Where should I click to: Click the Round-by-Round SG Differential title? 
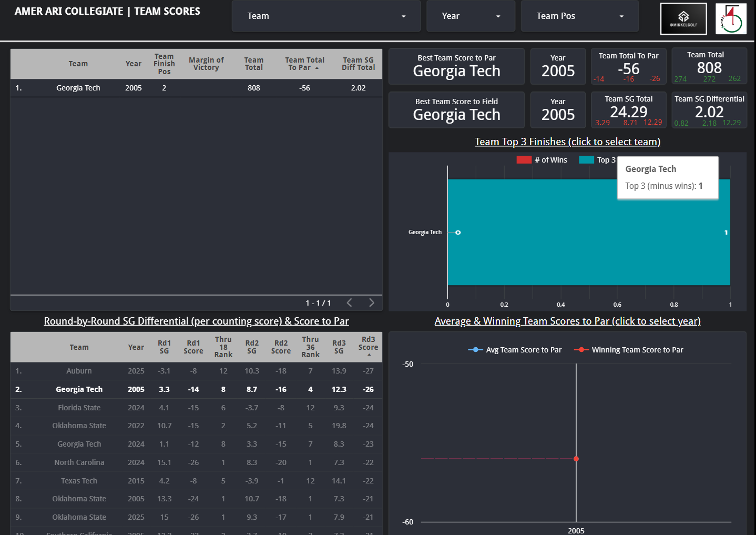[196, 321]
